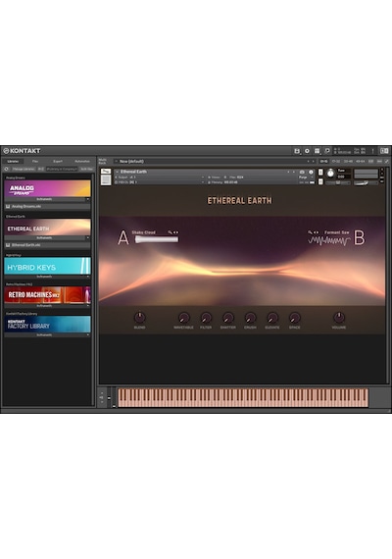Viewport: 392px width, 559px height.
Task: Toggle the rack view layout icon
Action: click(317, 151)
